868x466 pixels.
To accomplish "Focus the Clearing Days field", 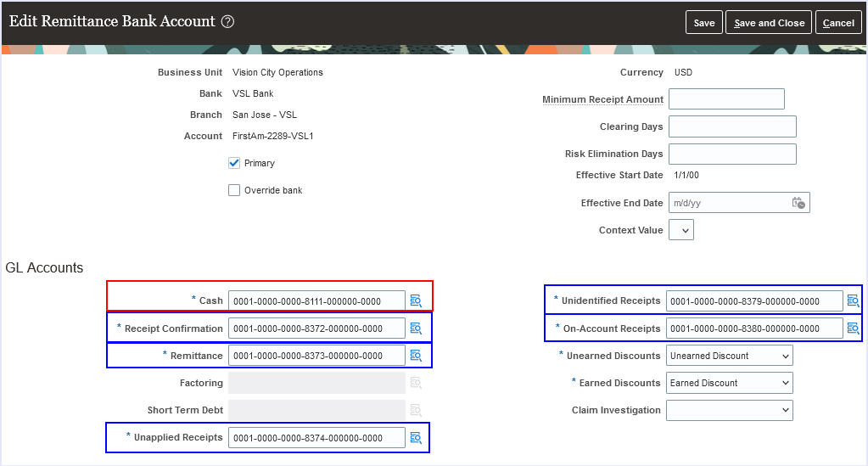I will coord(732,126).
